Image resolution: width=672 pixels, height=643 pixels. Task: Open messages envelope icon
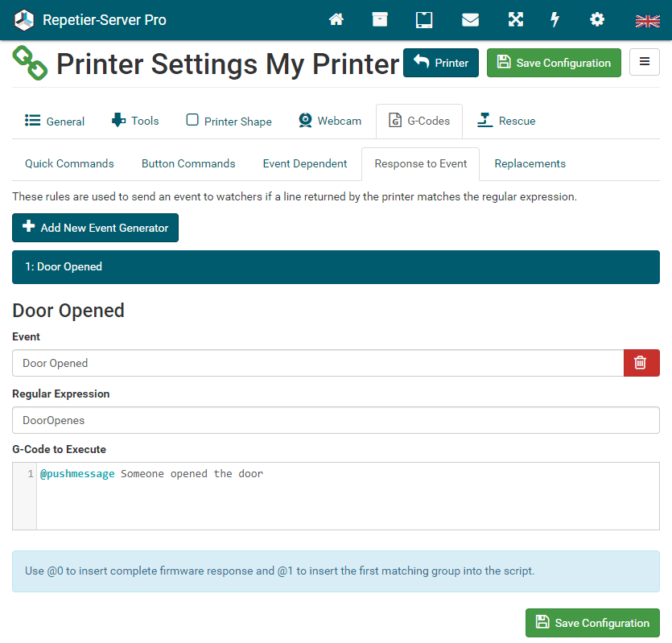pyautogui.click(x=470, y=20)
